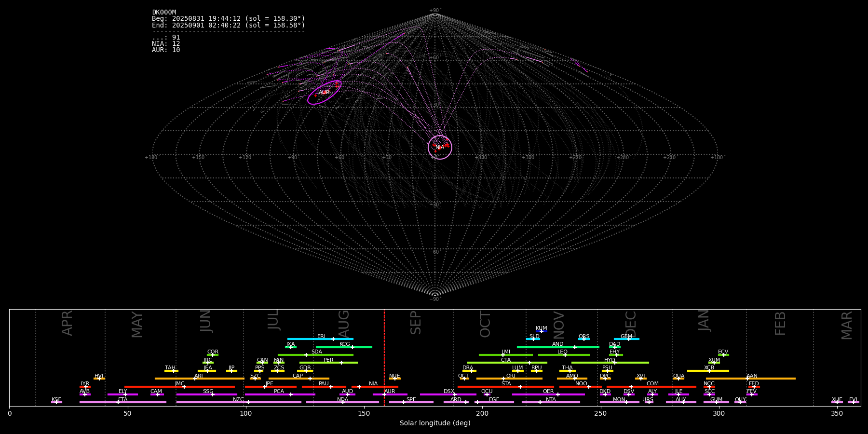Screen dimensions: 868x434
Task: Click the LEO shower label
Action: [563, 352]
